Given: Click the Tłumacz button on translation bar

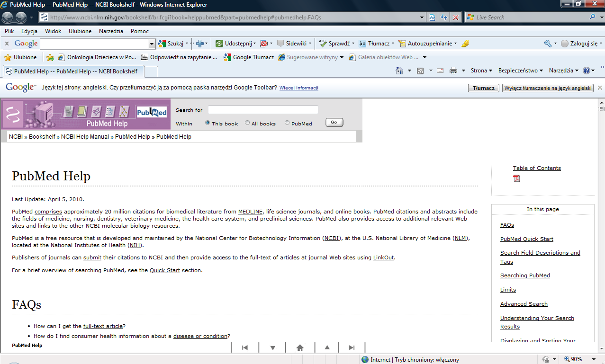Looking at the screenshot, I should 484,88.
